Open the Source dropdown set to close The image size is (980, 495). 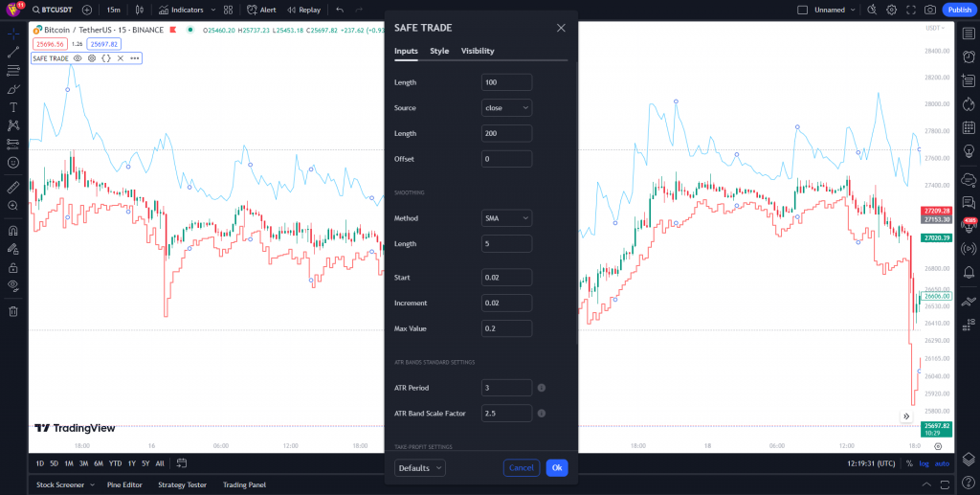click(507, 108)
